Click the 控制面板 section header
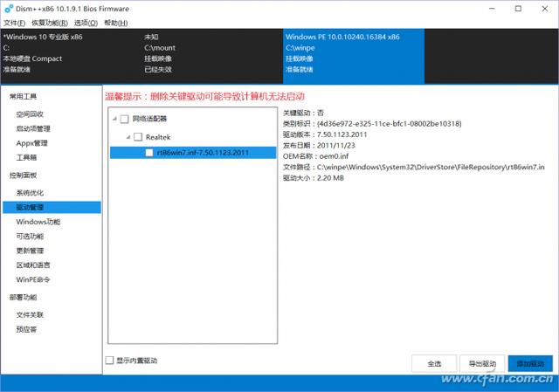 pyautogui.click(x=23, y=175)
